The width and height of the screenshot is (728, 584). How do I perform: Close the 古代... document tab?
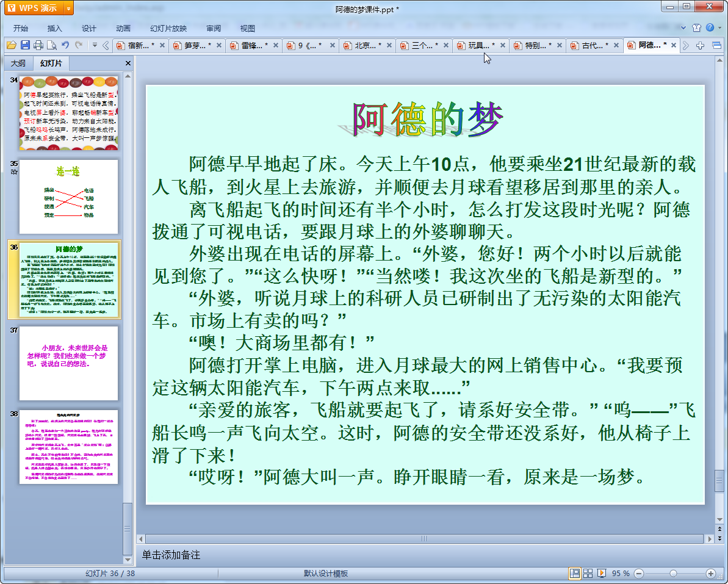click(616, 45)
